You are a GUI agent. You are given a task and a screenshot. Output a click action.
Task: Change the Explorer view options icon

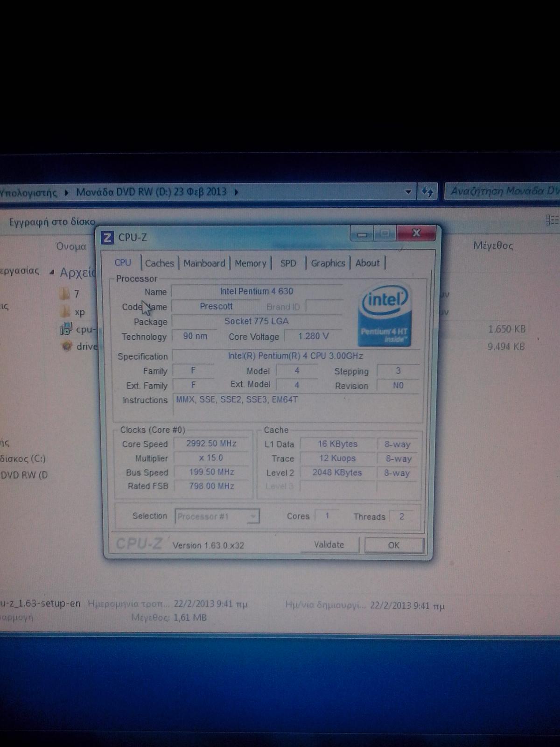(552, 220)
